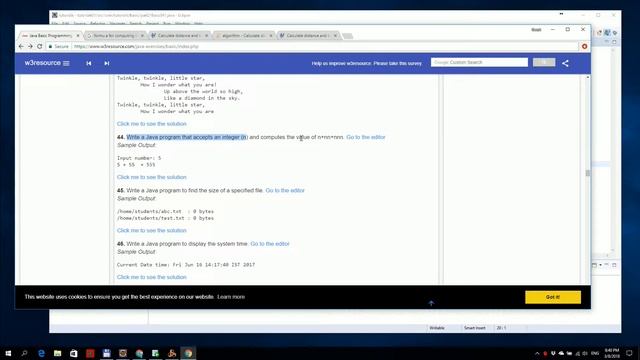The image size is (640, 360).
Task: Open the Action Center notifications icon
Action: point(629,353)
